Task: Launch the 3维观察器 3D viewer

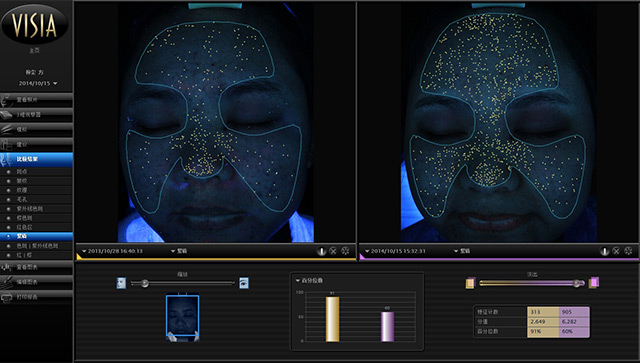Action: tap(36, 115)
